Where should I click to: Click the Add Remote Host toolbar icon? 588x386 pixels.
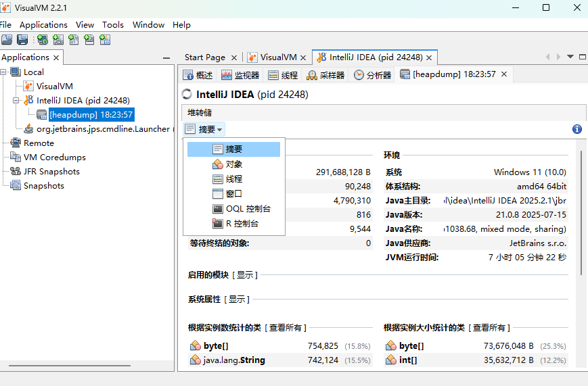tap(43, 40)
